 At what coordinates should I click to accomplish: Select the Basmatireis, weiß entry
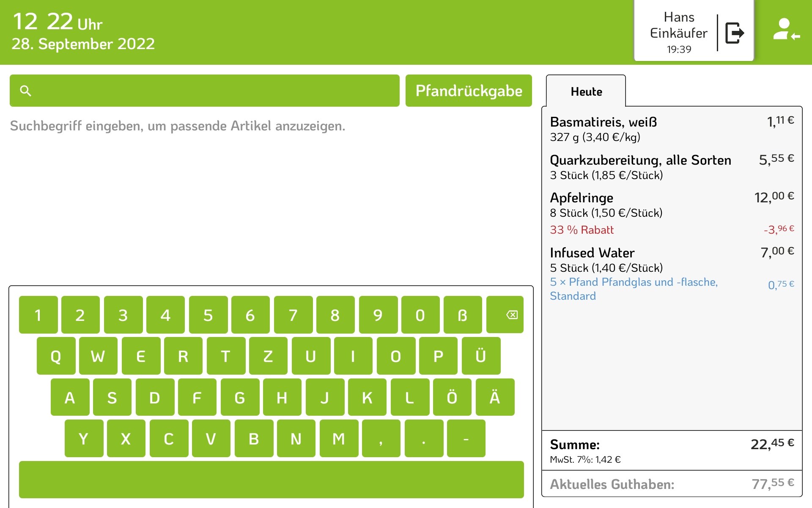(x=672, y=129)
